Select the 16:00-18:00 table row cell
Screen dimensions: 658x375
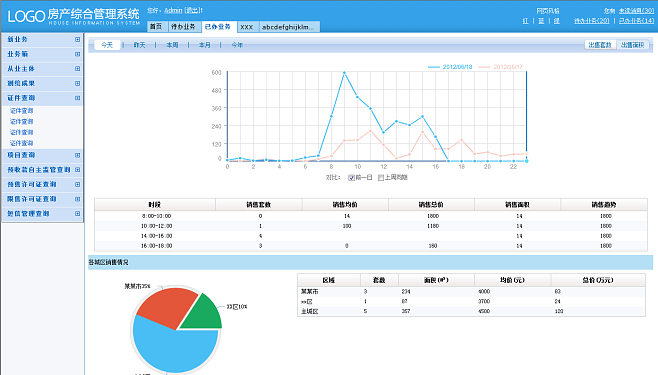click(156, 246)
